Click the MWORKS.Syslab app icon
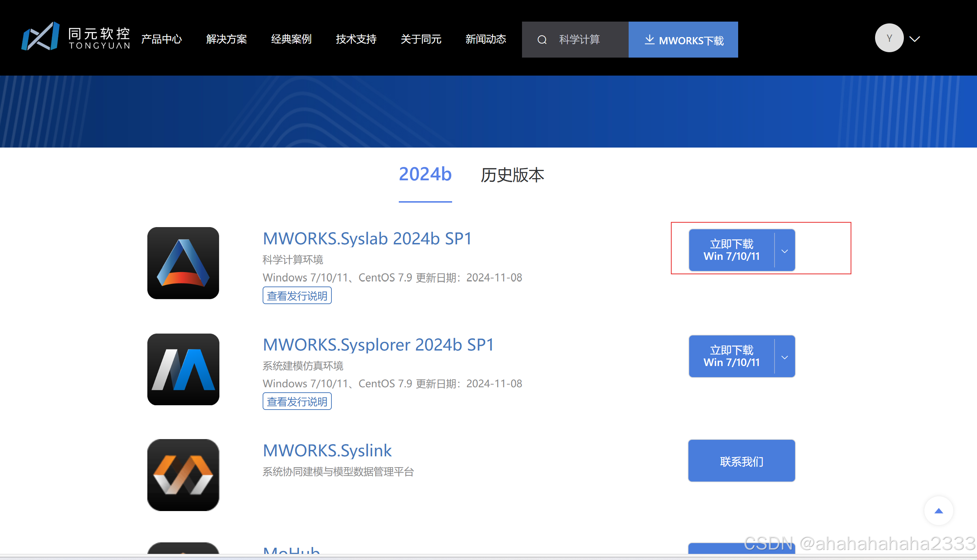 click(x=183, y=263)
